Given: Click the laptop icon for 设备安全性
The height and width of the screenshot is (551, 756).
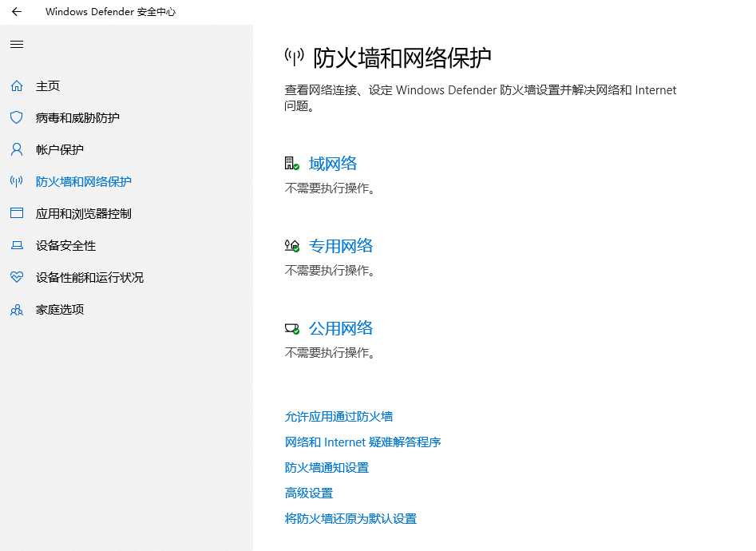Looking at the screenshot, I should 17,245.
